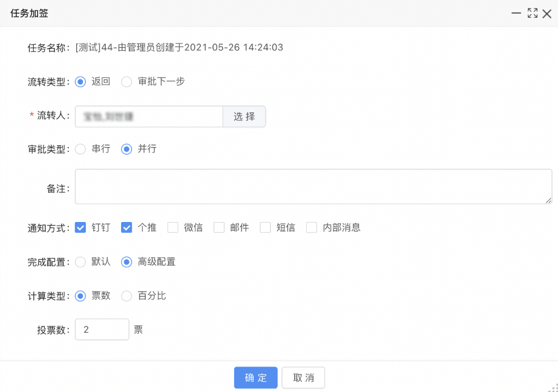Enable 微信 notification checkbox
The height and width of the screenshot is (392, 558).
pos(173,227)
